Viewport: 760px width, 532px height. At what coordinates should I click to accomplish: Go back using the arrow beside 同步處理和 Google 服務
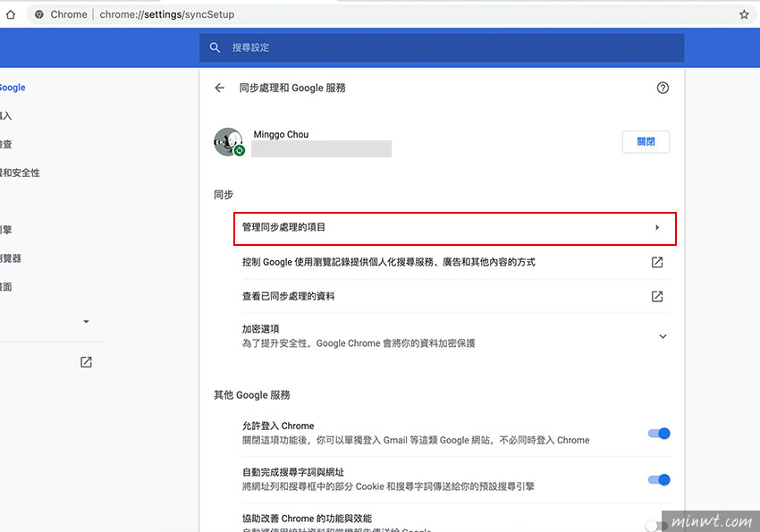220,88
